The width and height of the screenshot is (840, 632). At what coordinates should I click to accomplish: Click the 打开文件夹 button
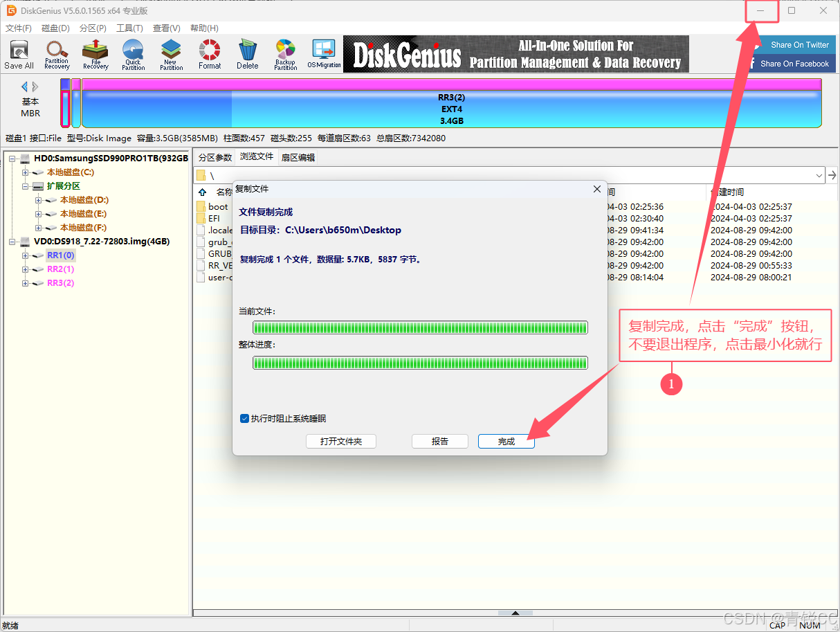click(x=341, y=441)
